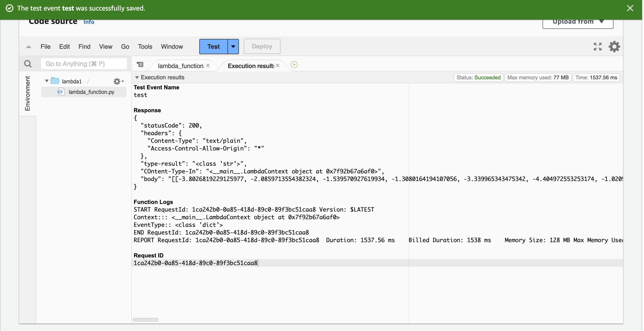Switch to the lambda_function tab
644x331 pixels.
point(181,66)
